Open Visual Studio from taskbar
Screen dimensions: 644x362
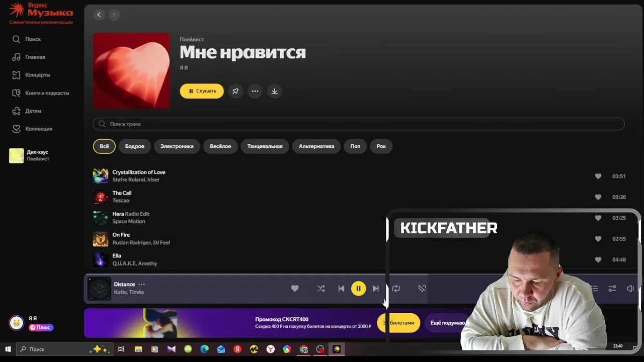(171, 349)
